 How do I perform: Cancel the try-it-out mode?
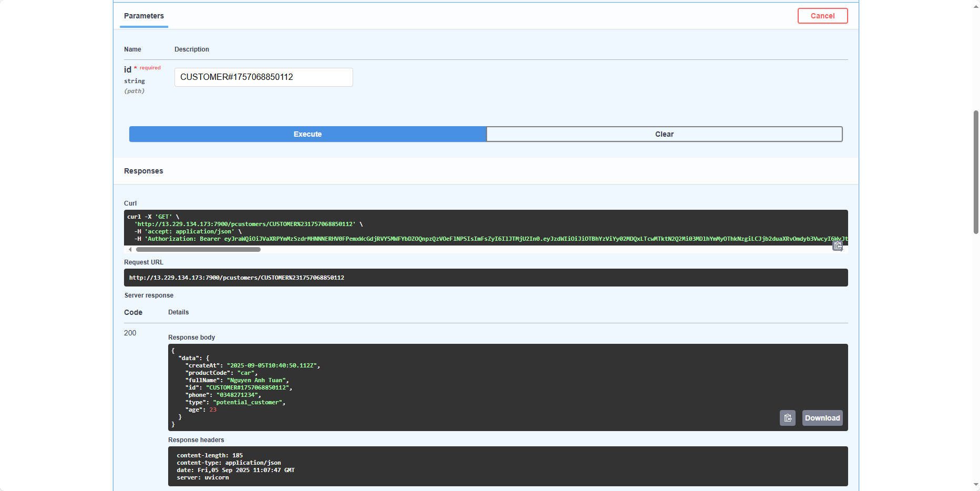click(822, 16)
